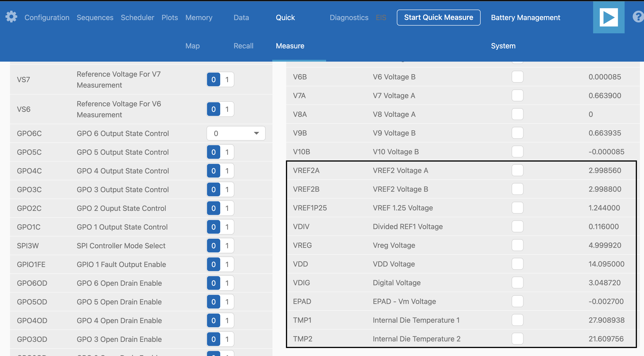Enable GPO 4 Open Drain toggle
The height and width of the screenshot is (356, 644).
[x=227, y=320]
